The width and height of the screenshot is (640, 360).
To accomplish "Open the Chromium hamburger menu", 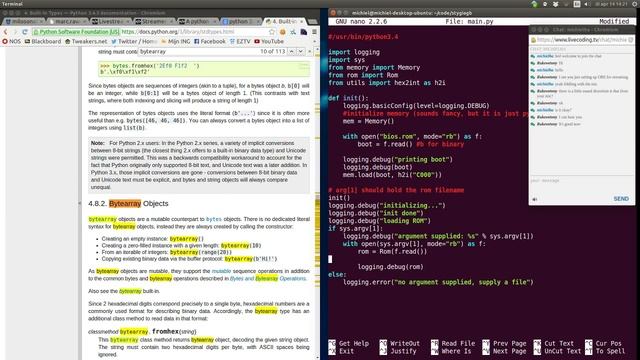I will coord(314,32).
